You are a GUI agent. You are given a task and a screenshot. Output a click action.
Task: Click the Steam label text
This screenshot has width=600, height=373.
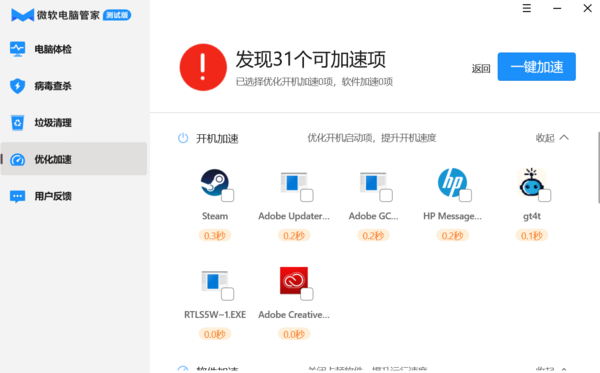point(215,216)
